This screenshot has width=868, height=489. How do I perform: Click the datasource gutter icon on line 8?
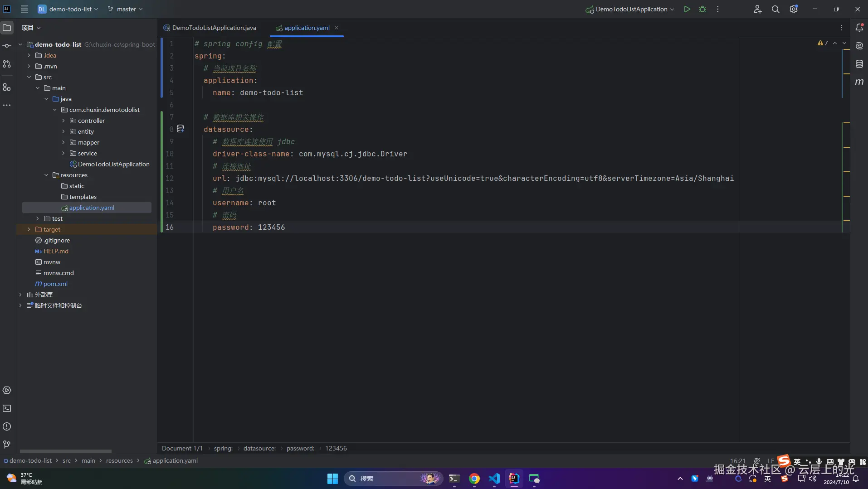click(180, 129)
